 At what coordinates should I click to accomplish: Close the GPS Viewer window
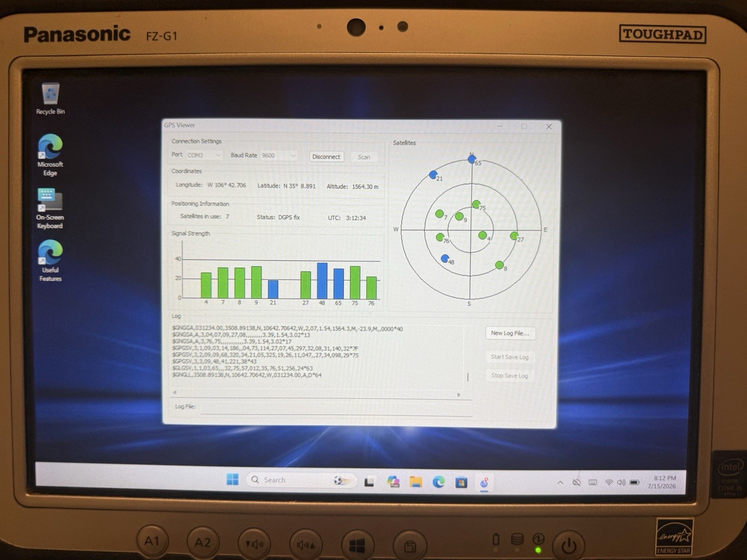click(x=549, y=126)
